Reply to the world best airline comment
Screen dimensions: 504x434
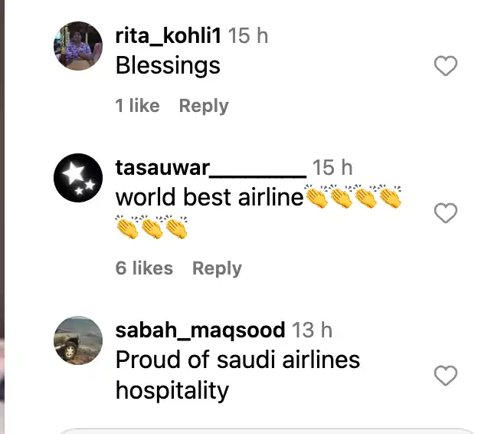[x=217, y=268]
